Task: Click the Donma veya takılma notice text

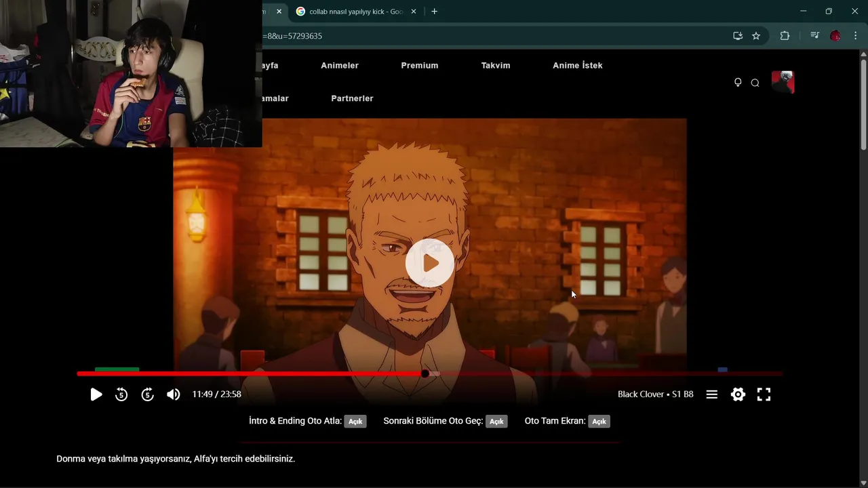Action: [176, 459]
